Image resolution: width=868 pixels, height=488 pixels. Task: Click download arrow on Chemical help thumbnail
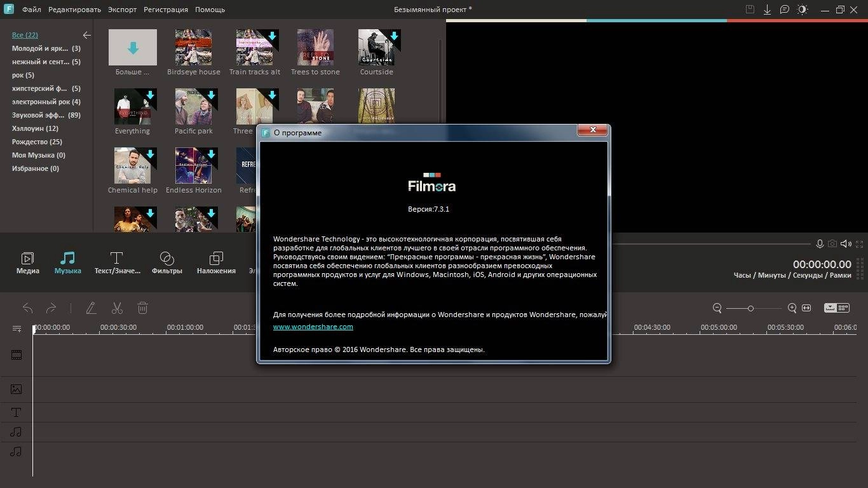click(x=150, y=154)
